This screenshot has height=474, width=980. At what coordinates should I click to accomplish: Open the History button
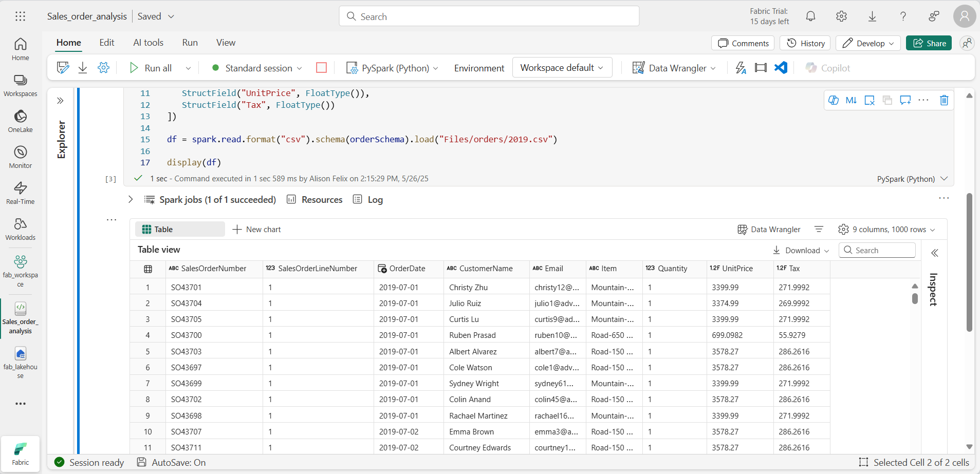point(806,43)
